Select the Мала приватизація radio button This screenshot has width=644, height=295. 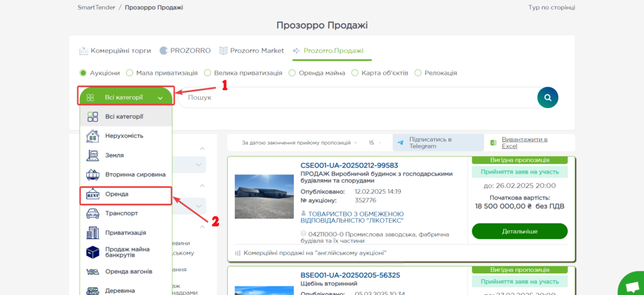130,73
